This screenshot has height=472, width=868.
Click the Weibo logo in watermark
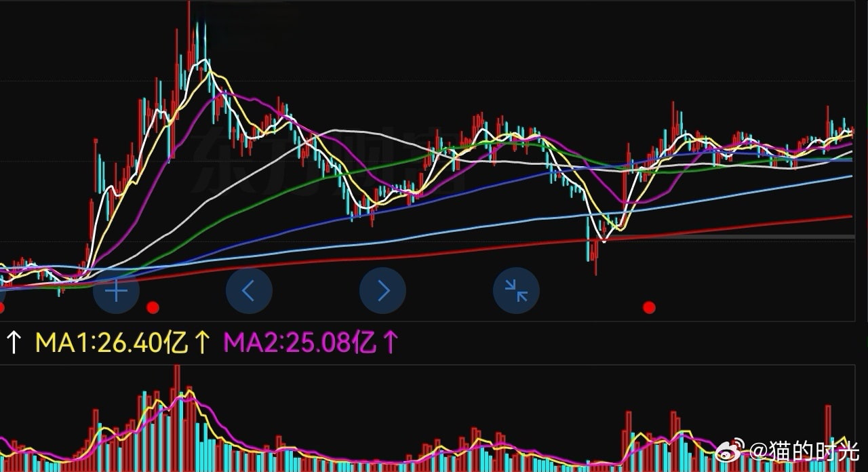[x=729, y=450]
